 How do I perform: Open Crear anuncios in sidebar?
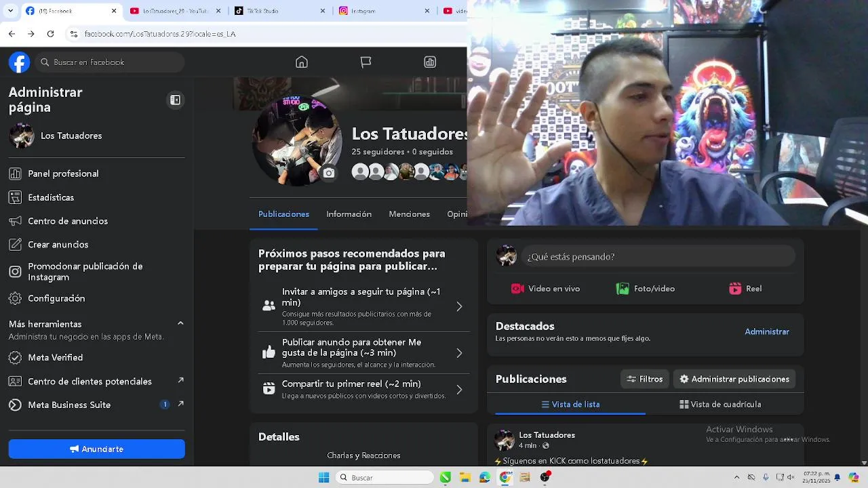(95, 245)
